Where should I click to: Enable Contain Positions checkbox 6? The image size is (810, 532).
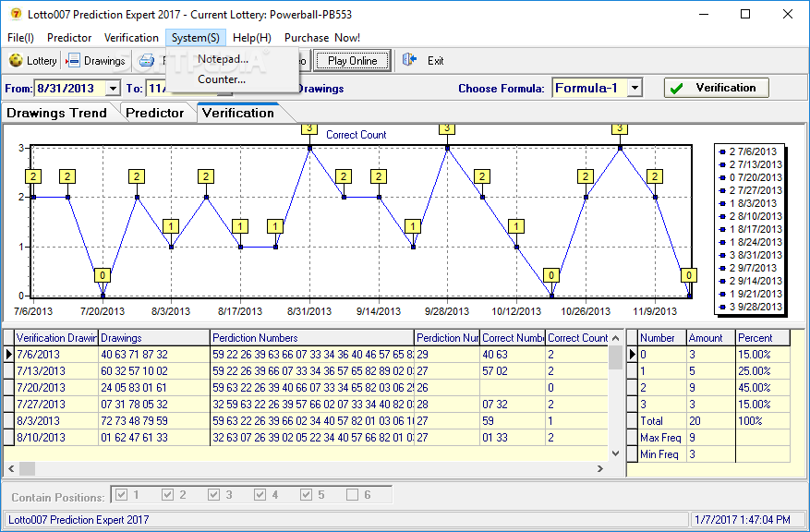352,495
